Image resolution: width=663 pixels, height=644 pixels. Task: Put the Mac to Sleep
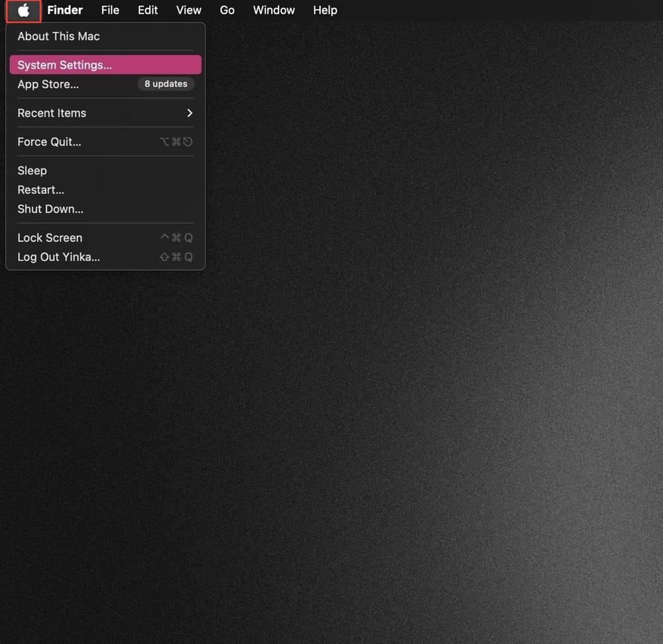point(32,170)
